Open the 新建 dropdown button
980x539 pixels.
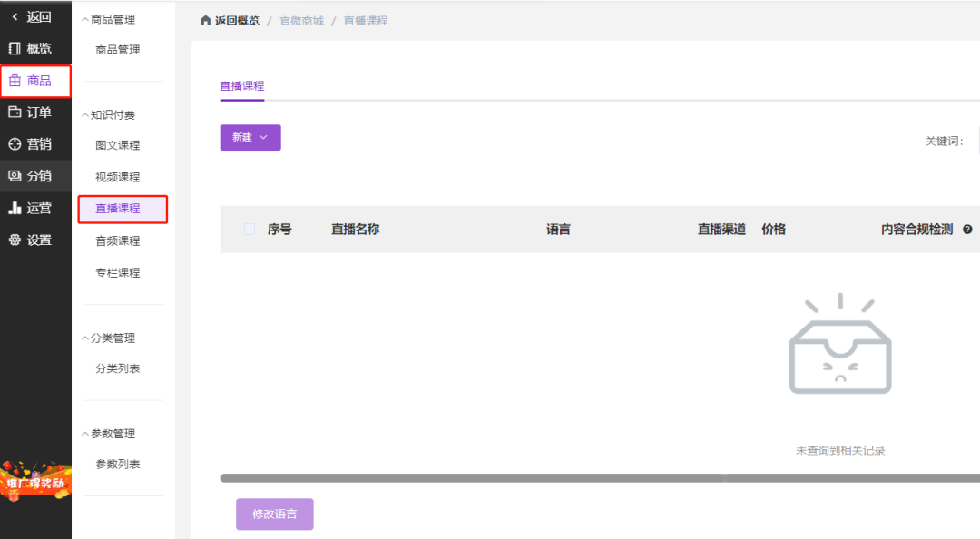point(250,138)
